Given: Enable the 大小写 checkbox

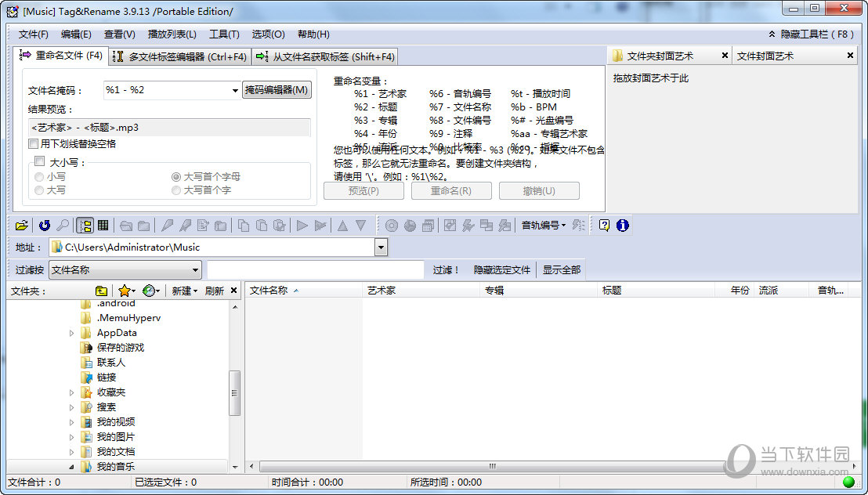Looking at the screenshot, I should click(39, 161).
